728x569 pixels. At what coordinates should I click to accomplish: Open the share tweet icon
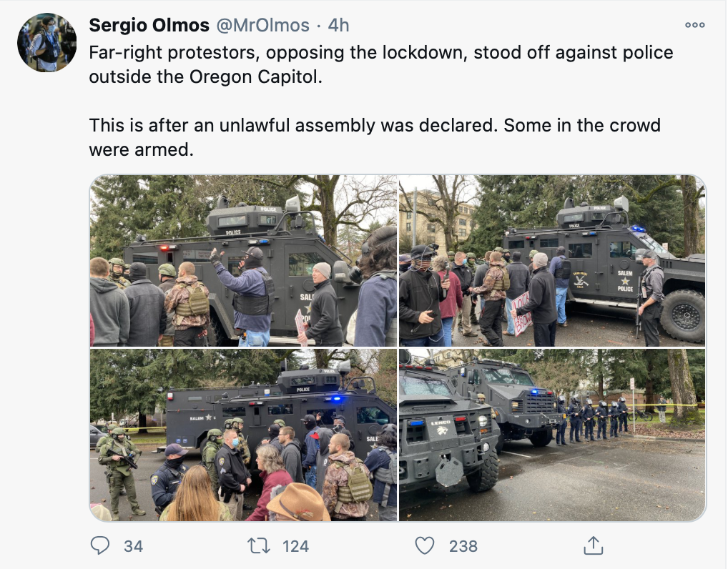click(x=593, y=546)
